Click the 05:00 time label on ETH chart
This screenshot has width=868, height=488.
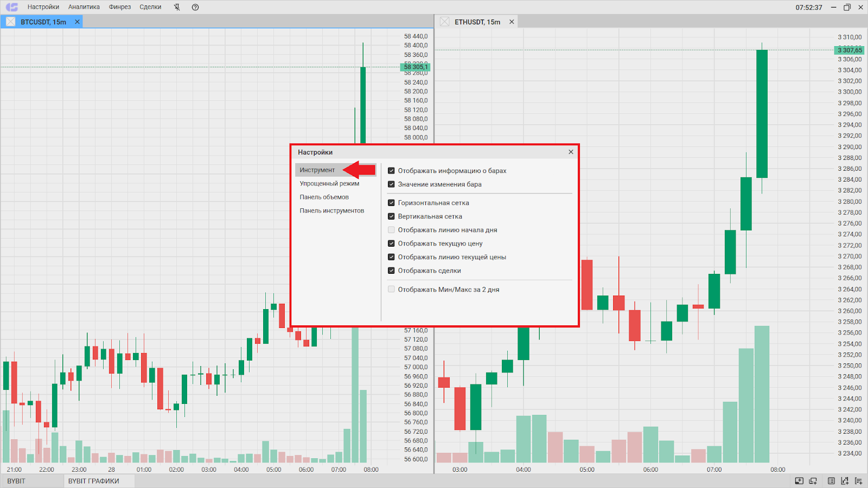(x=587, y=470)
